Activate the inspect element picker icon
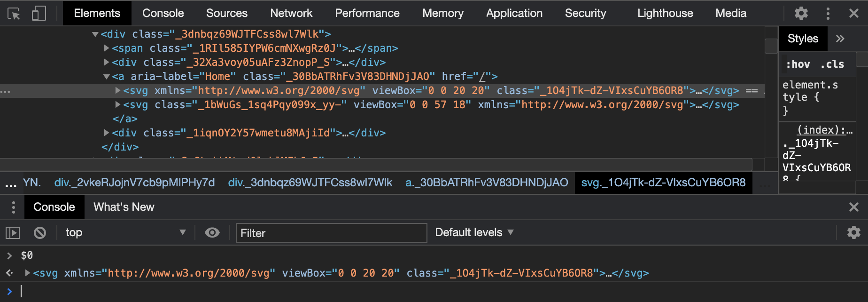The width and height of the screenshot is (868, 302). point(14,13)
